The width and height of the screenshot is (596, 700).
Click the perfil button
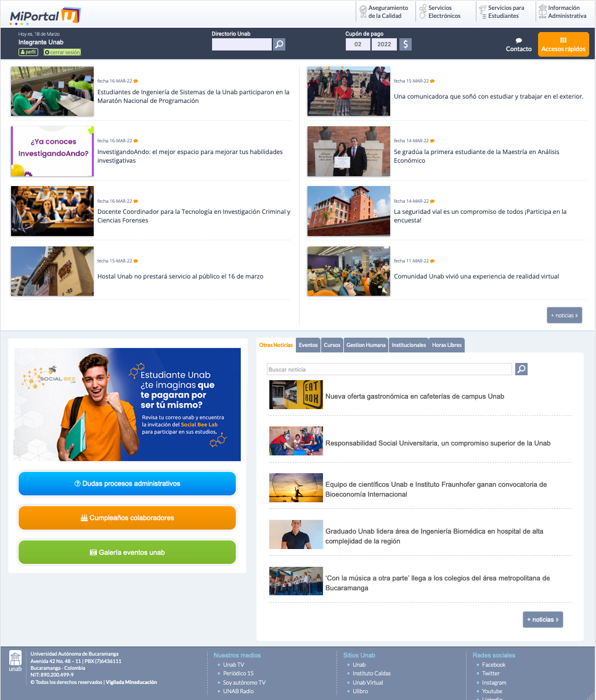[x=28, y=52]
